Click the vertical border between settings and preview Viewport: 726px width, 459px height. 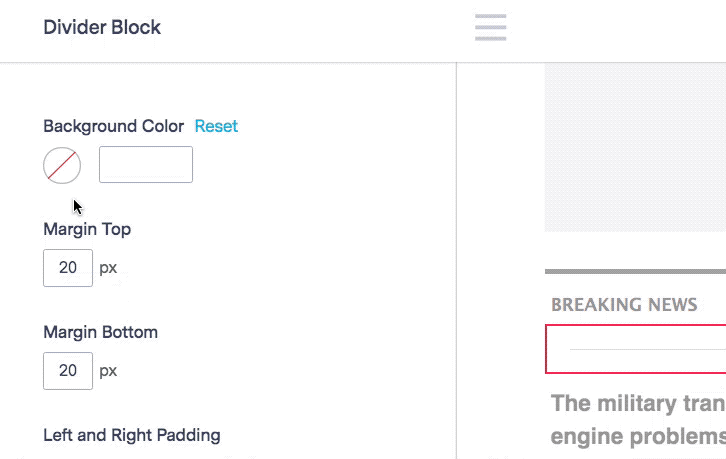(x=456, y=260)
